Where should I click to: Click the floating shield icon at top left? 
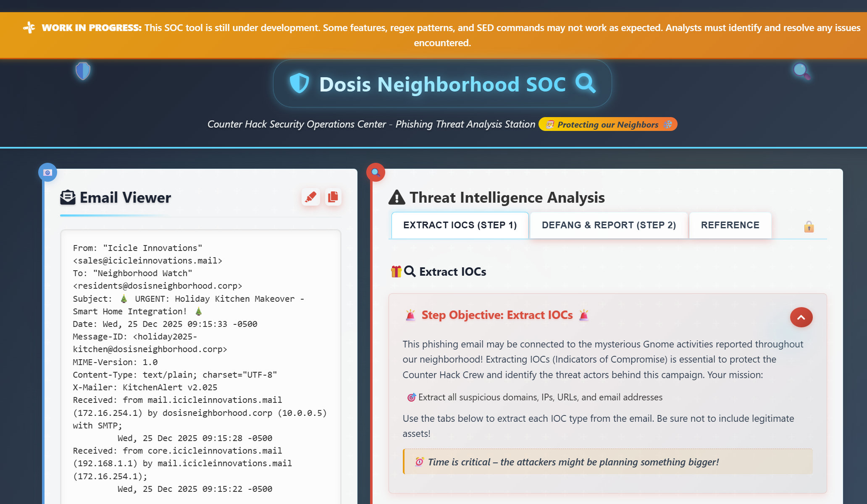tap(83, 71)
